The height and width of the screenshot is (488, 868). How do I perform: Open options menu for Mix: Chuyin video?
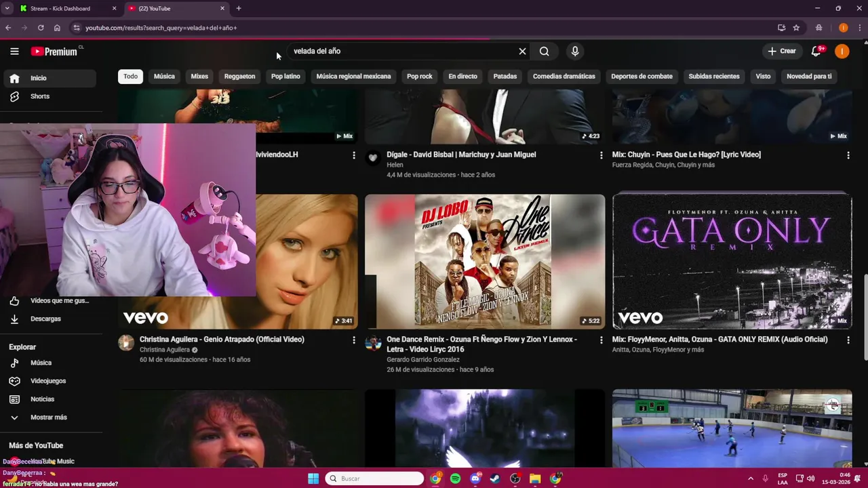pos(848,155)
